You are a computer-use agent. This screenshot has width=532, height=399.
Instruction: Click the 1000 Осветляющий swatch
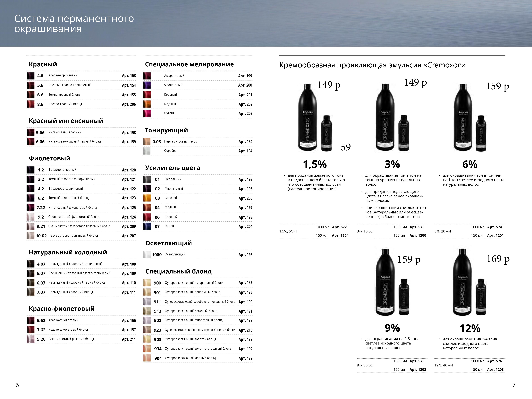pos(147,255)
